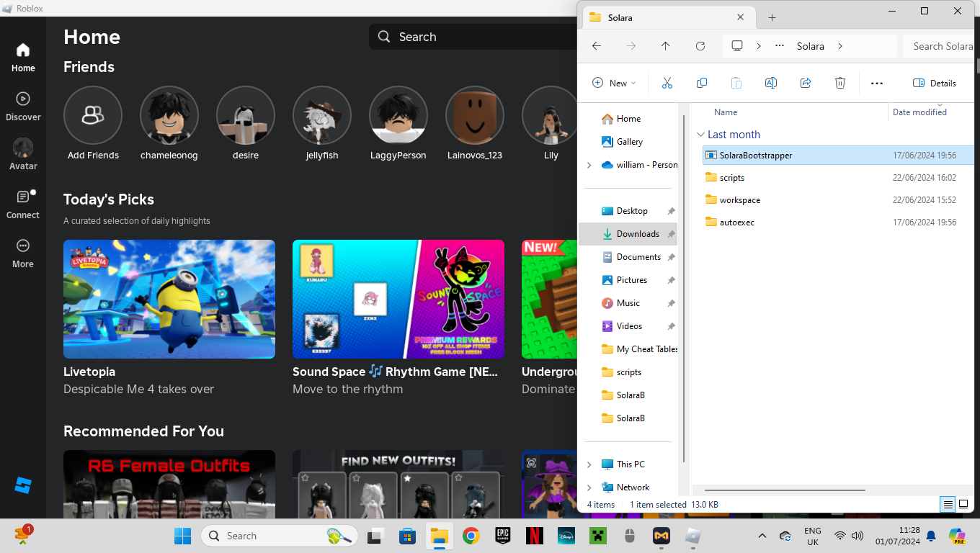
Task: Expand the Network tree node
Action: (x=589, y=487)
